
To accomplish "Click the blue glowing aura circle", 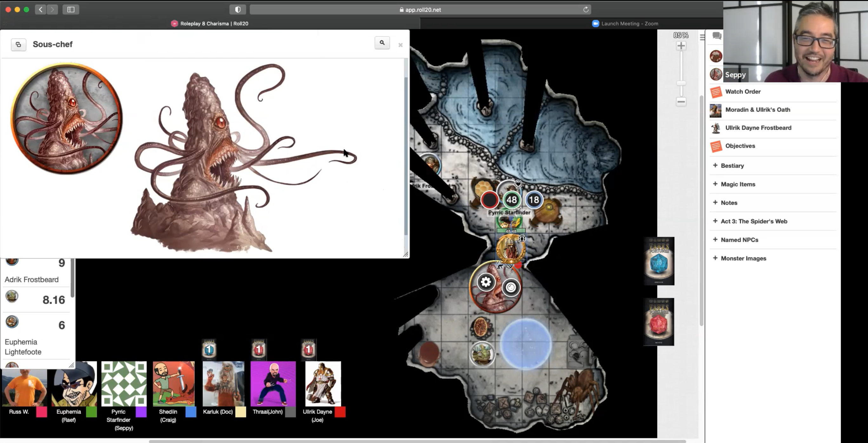I will pyautogui.click(x=526, y=344).
